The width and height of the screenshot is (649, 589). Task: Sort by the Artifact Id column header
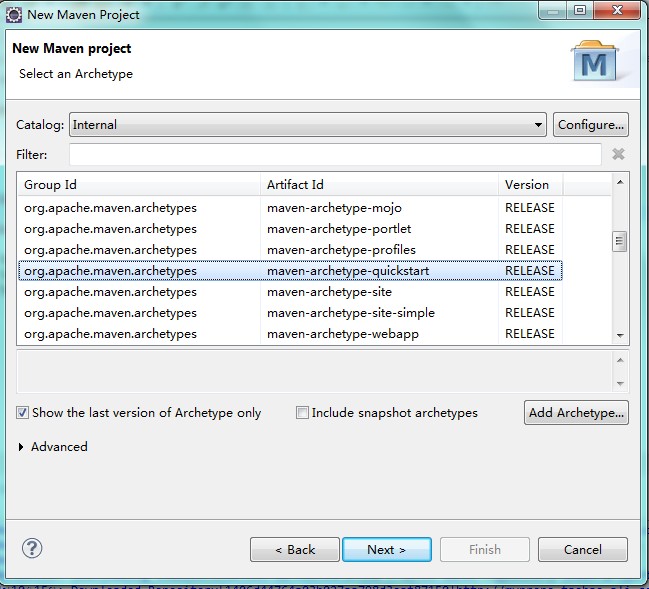[380, 185]
